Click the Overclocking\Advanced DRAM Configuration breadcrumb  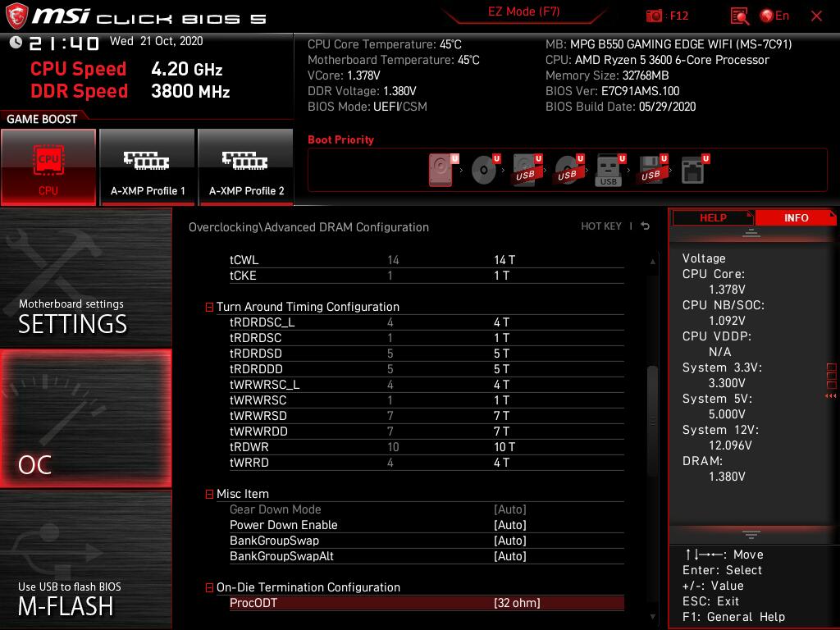[308, 227]
